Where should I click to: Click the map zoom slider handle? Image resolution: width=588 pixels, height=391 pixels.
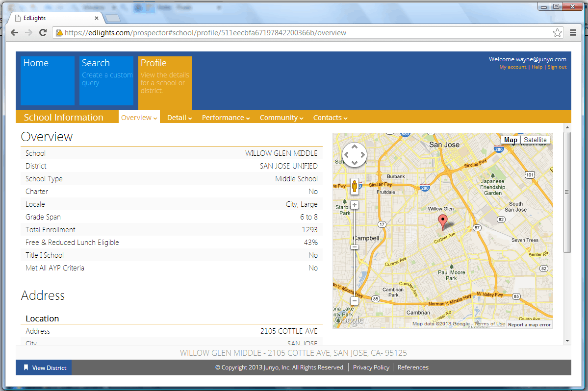[x=355, y=247]
